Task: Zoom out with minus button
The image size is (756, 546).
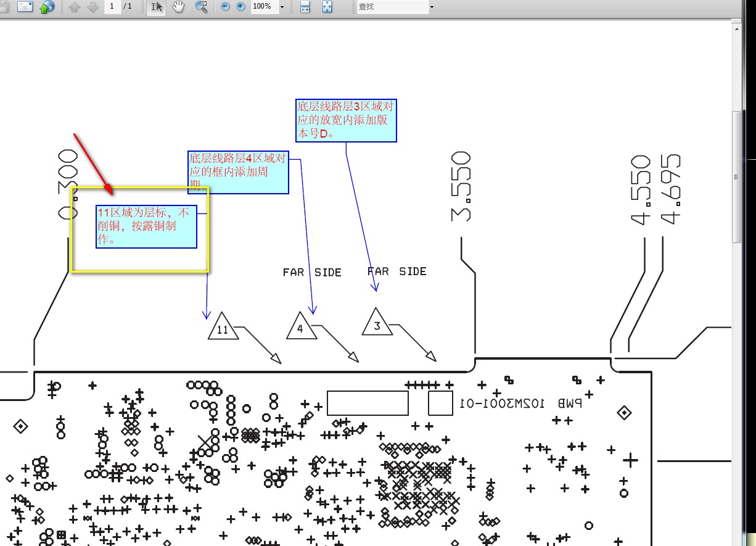Action: [225, 6]
